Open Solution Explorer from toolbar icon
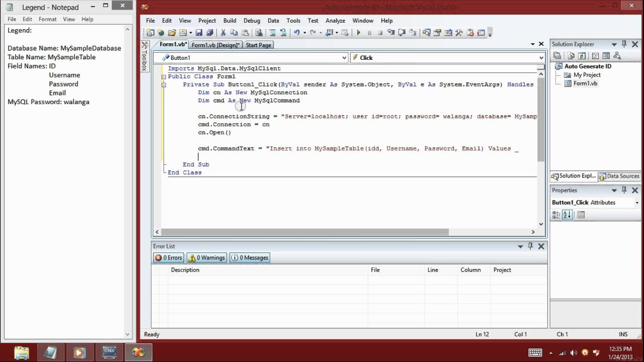This screenshot has width=644, height=362. tap(426, 33)
